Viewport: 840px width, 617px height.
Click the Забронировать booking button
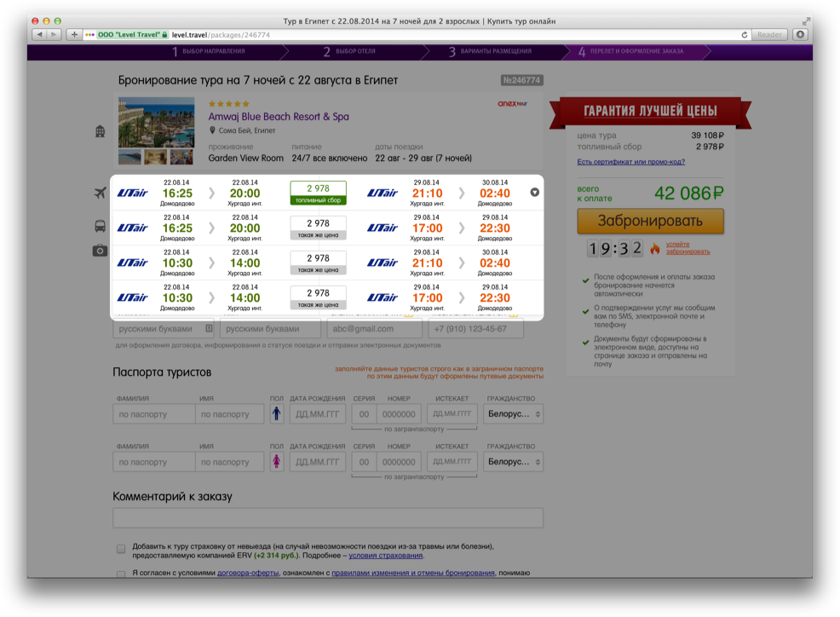click(650, 221)
